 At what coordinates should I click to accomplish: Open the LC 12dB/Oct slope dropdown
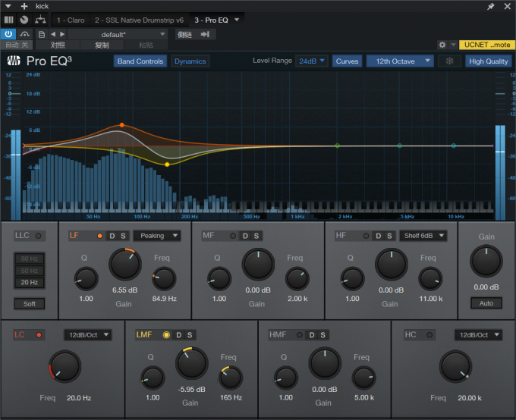point(87,335)
